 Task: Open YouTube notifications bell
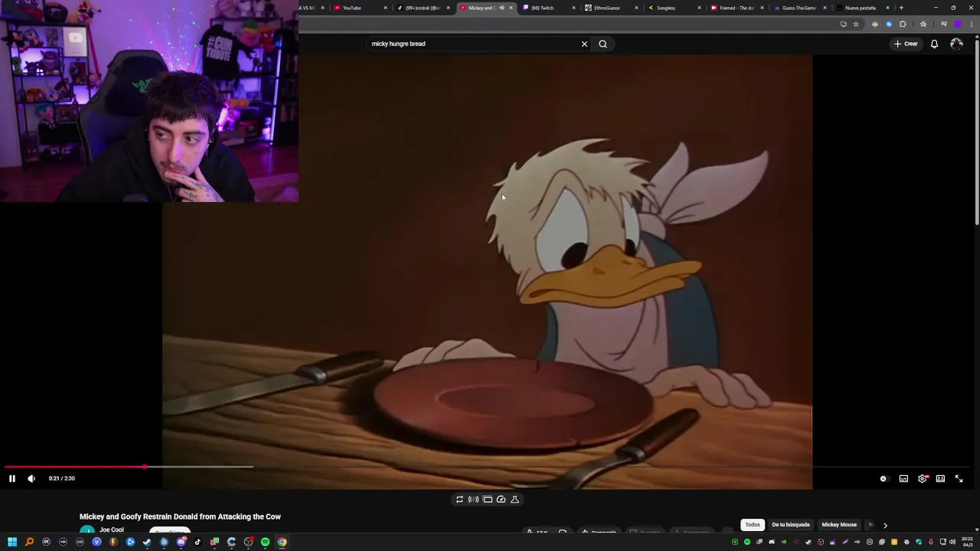coord(934,44)
